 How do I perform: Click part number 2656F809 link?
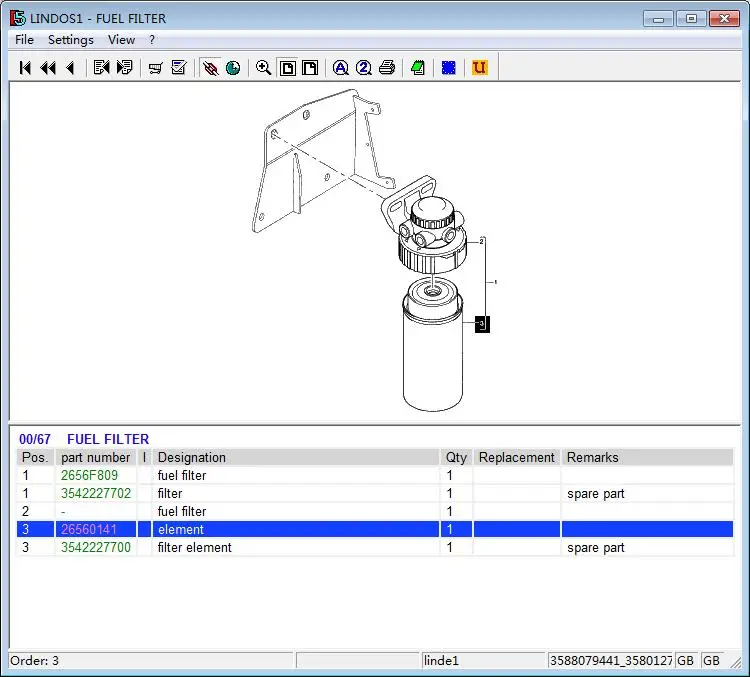[89, 476]
